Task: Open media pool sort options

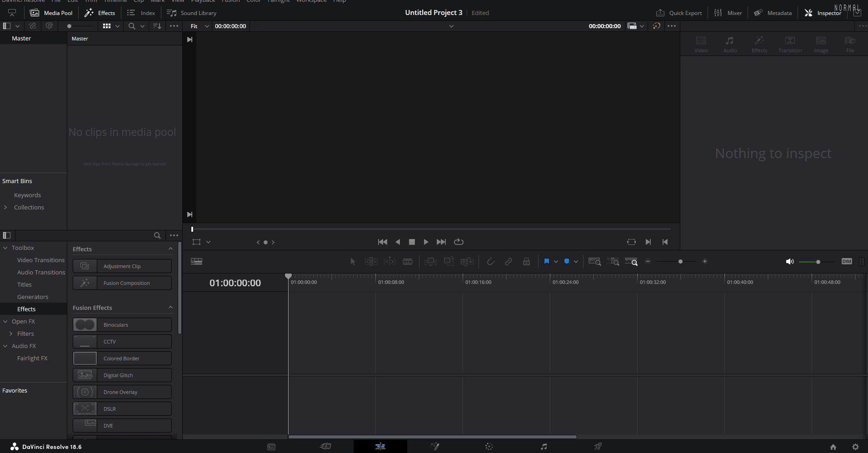Action: point(157,26)
